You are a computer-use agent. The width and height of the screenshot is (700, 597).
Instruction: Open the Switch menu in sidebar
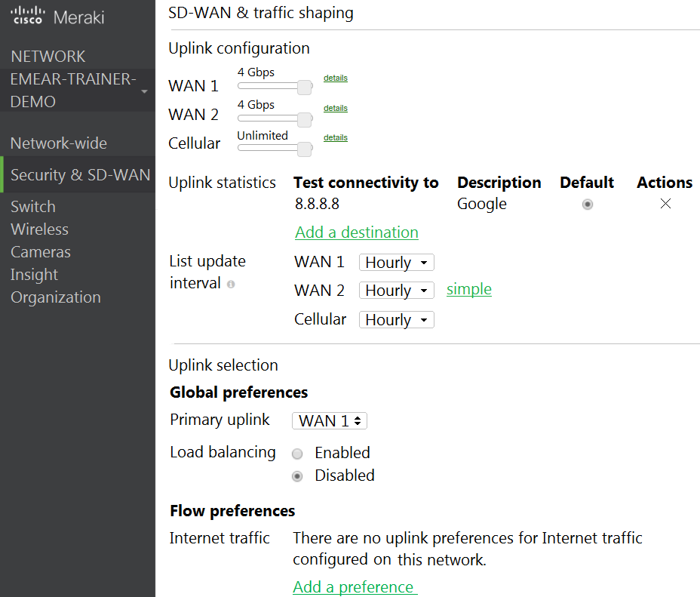pyautogui.click(x=33, y=207)
